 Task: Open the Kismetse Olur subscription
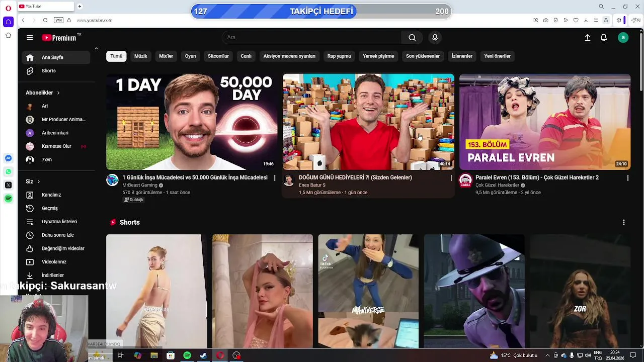pos(56,146)
